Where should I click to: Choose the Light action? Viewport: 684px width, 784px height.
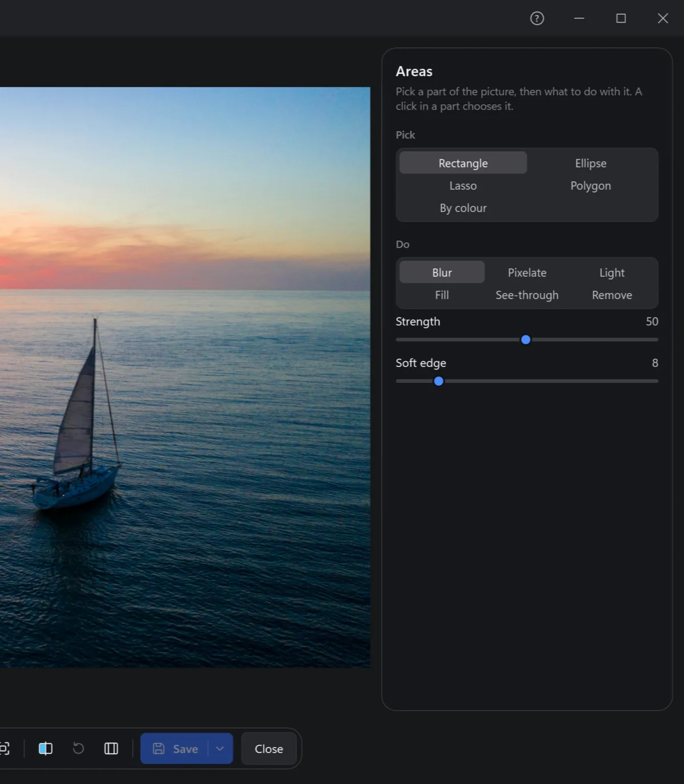tap(612, 272)
